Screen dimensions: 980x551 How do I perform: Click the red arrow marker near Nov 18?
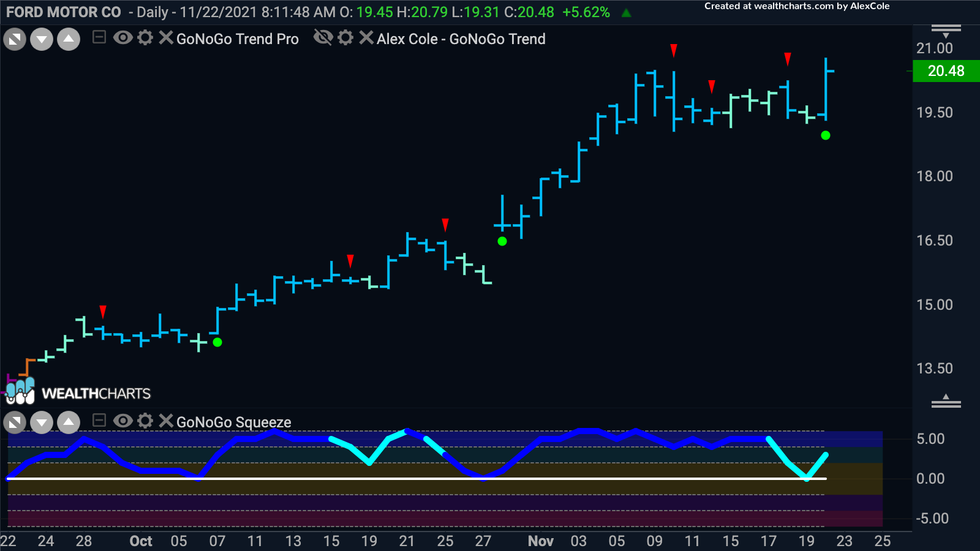point(788,59)
